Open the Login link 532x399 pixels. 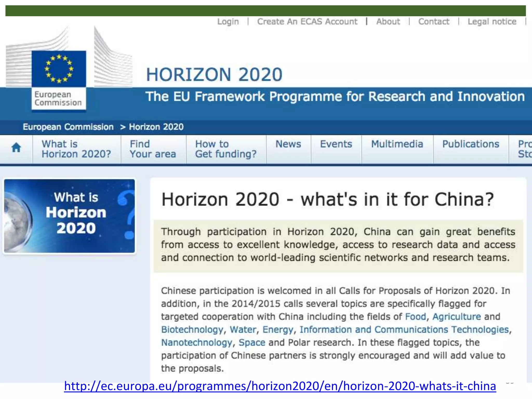pyautogui.click(x=228, y=22)
